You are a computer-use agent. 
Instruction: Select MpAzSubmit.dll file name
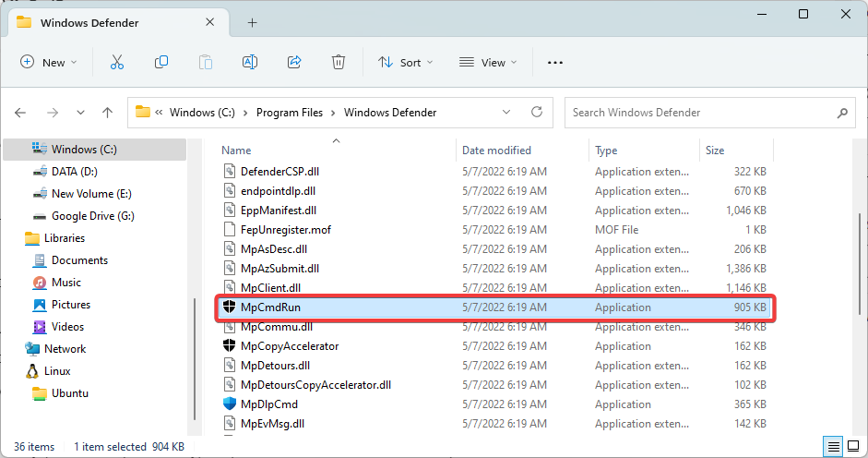[x=279, y=269]
